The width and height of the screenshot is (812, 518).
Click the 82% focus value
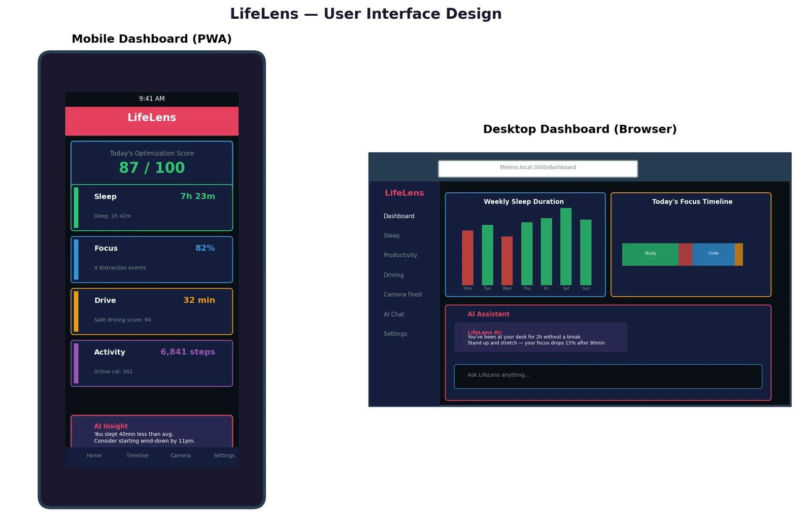pos(205,248)
